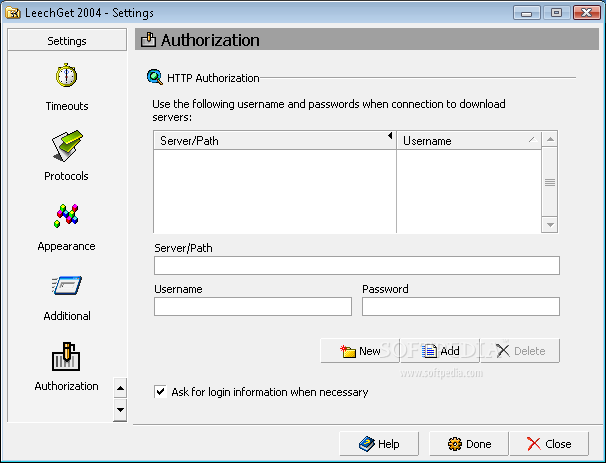Toggle Ask for login information checkbox
606x463 pixels.
click(160, 392)
